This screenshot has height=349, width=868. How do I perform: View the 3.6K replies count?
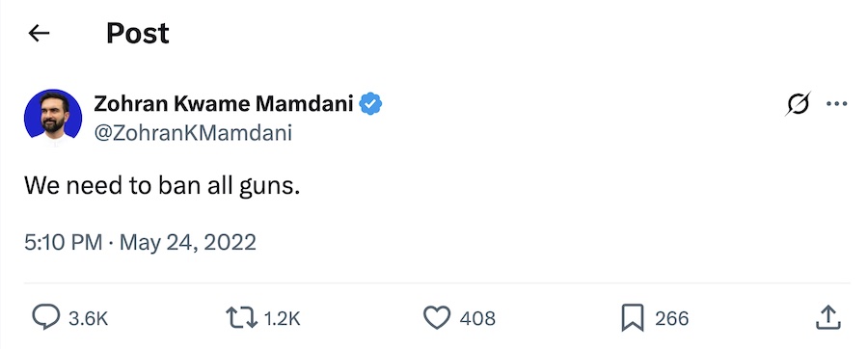pos(88,318)
